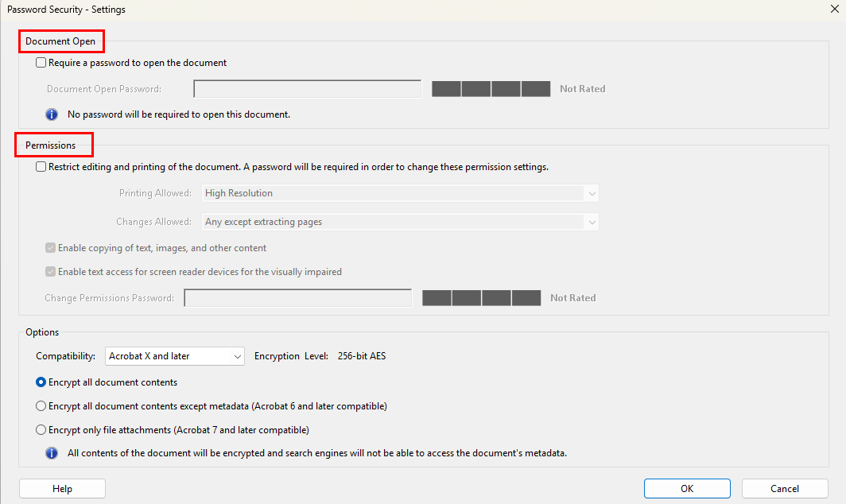
Task: Click the info icon below the encryption options
Action: (x=52, y=452)
